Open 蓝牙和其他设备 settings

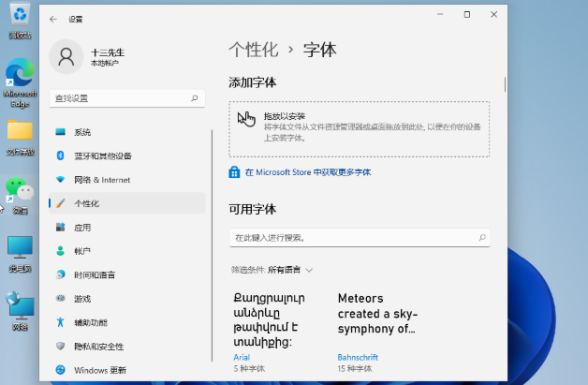click(x=103, y=155)
